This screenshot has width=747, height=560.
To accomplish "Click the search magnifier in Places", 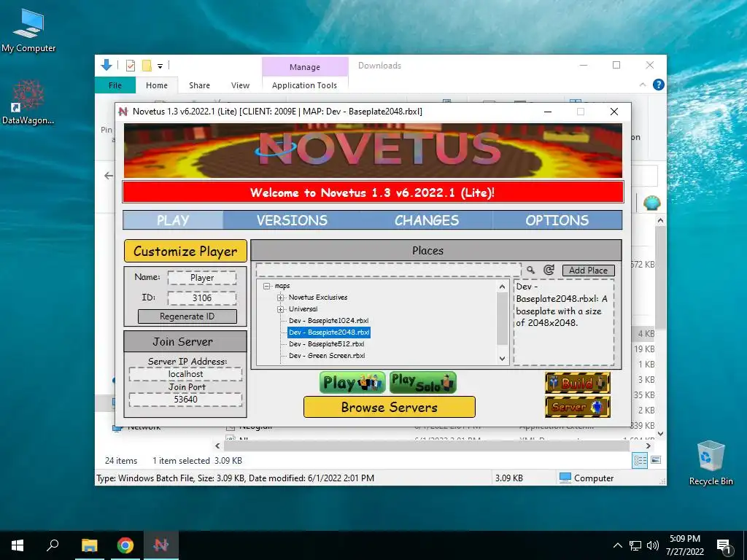I will pyautogui.click(x=531, y=270).
